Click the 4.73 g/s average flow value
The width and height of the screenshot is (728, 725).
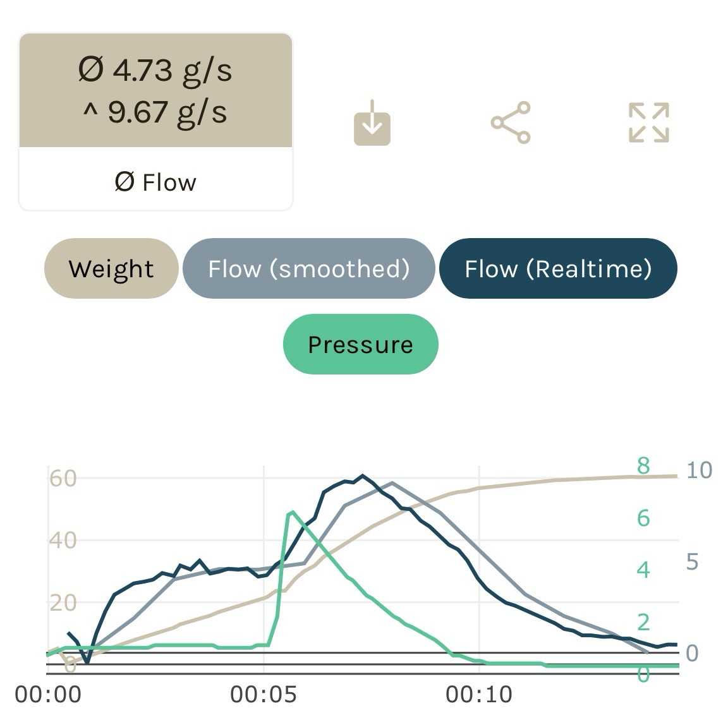coord(155,69)
